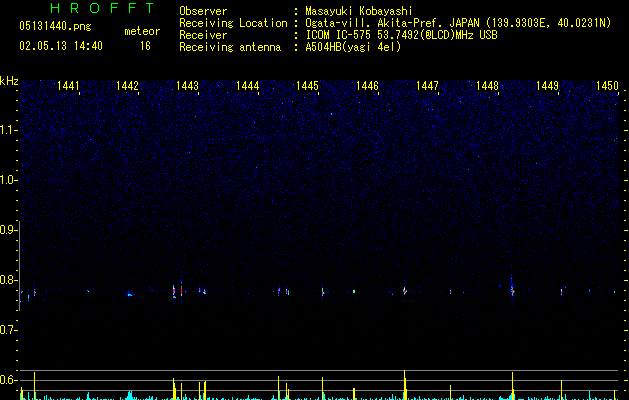Click the Receiving antenna label
629x400 pixels.
point(230,47)
